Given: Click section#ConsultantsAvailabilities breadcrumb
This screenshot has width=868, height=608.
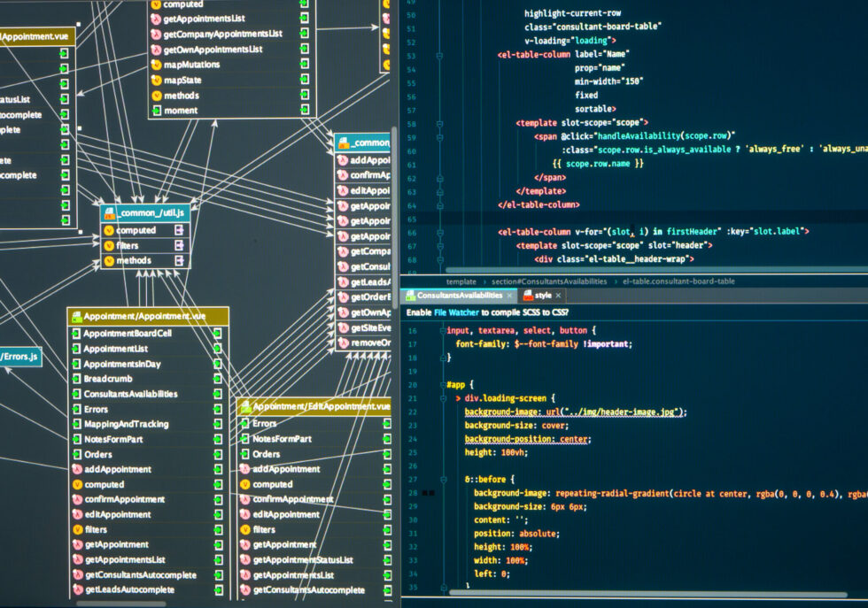Looking at the screenshot, I should pos(549,281).
